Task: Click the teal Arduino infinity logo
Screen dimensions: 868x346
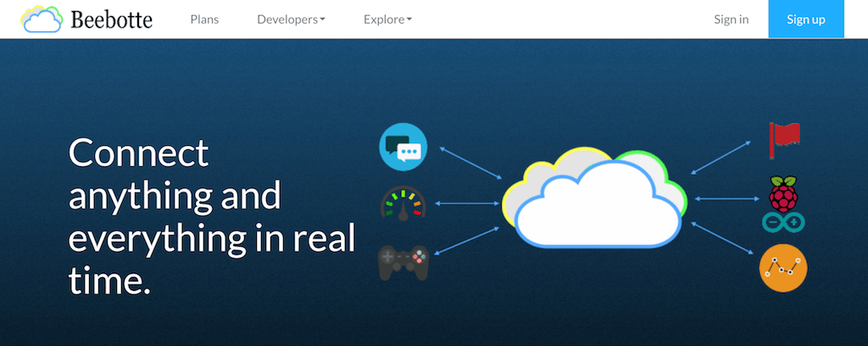Action: [784, 223]
